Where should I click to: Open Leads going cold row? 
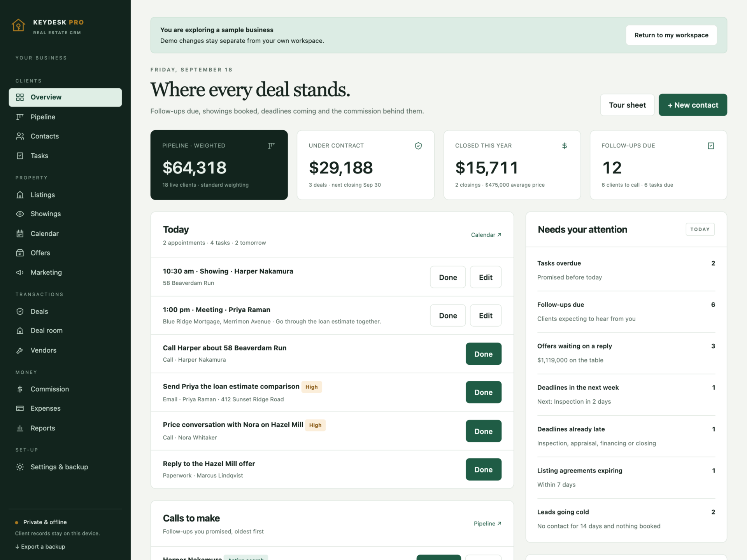(626, 519)
